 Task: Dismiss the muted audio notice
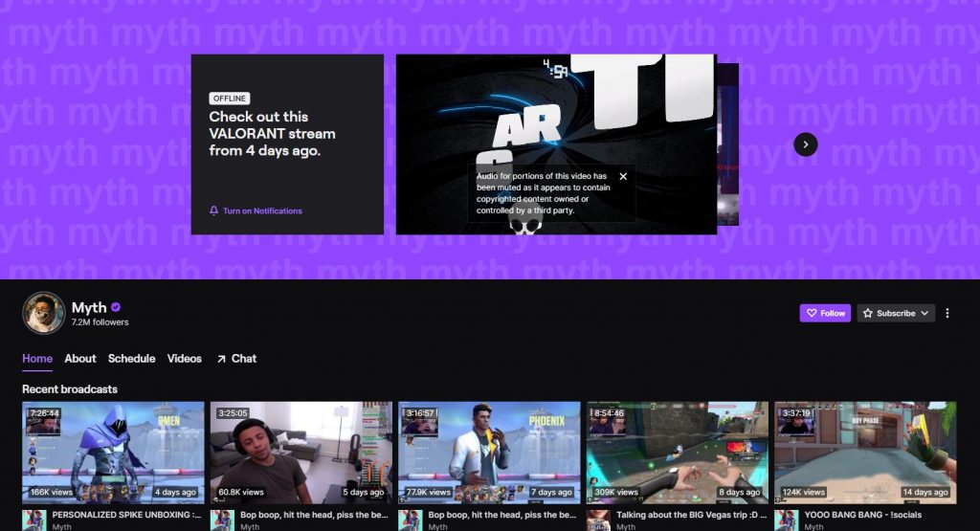tap(623, 176)
